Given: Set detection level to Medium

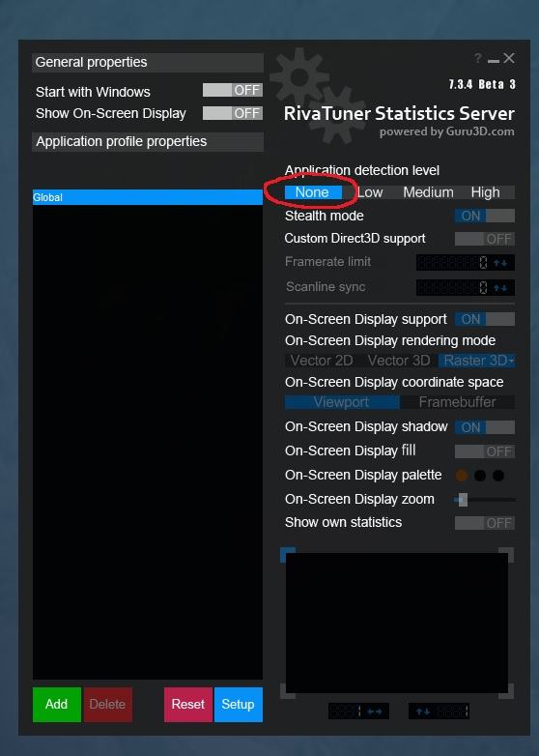Looking at the screenshot, I should click(x=428, y=192).
